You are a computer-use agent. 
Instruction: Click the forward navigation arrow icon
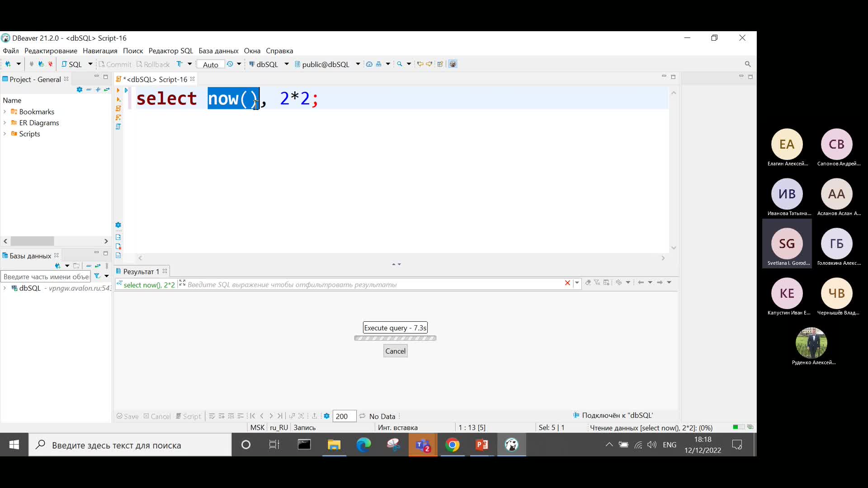pyautogui.click(x=429, y=64)
